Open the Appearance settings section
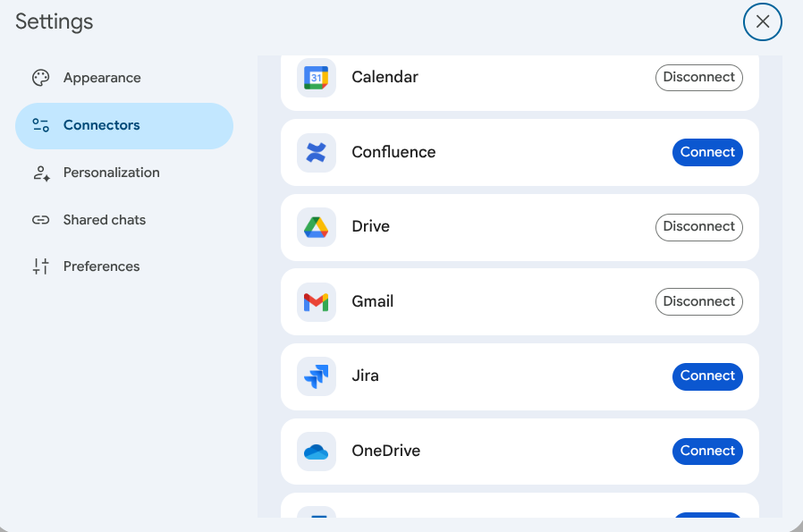Viewport: 803px width, 532px height. pos(102,78)
